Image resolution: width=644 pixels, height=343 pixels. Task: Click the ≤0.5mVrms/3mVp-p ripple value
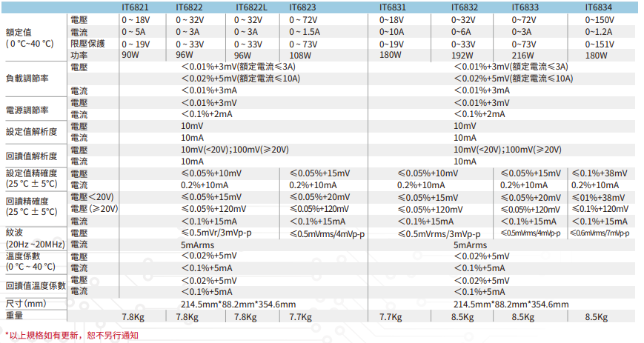439,234
